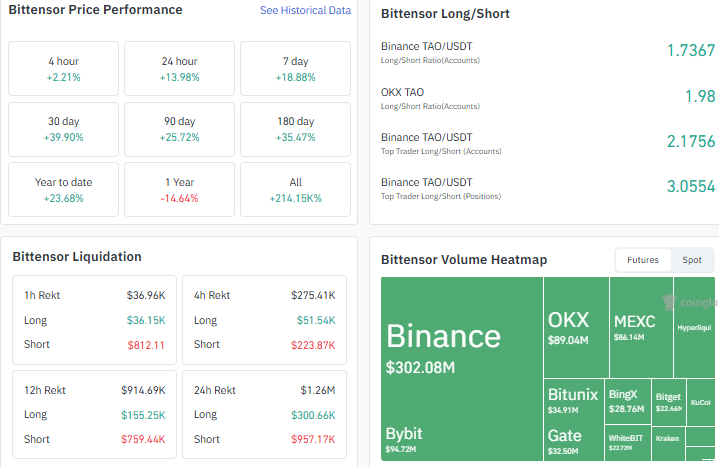The height and width of the screenshot is (467, 719).
Task: Open the See Historical Data link
Action: [x=305, y=10]
